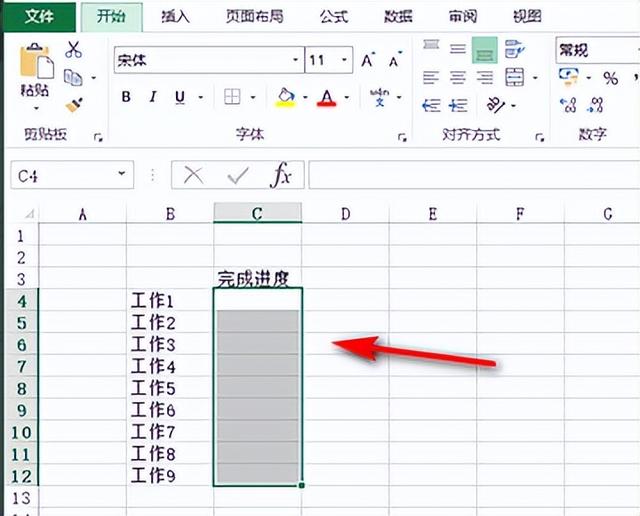Switch to the 审阅 Review tab
Image resolution: width=640 pixels, height=516 pixels.
tap(463, 17)
